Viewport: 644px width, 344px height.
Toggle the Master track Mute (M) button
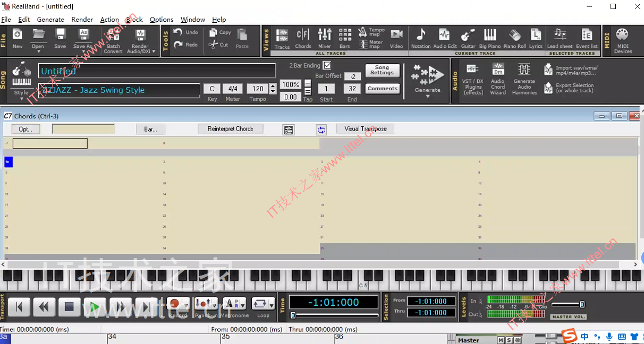pos(501,340)
